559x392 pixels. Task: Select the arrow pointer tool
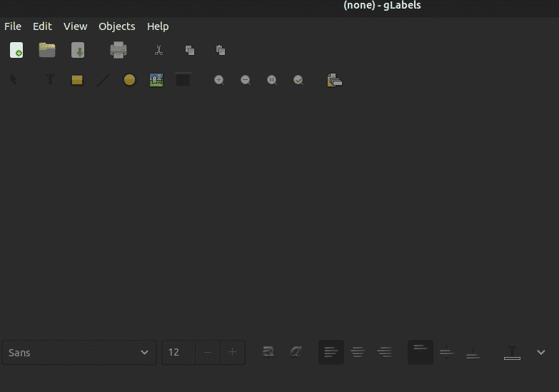pos(14,79)
